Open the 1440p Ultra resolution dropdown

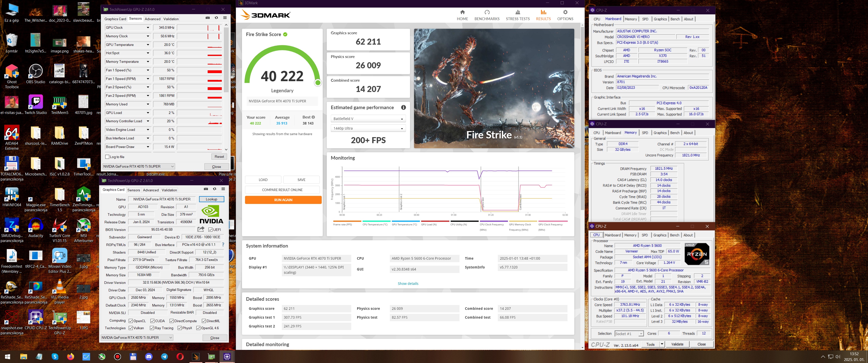pyautogui.click(x=368, y=128)
